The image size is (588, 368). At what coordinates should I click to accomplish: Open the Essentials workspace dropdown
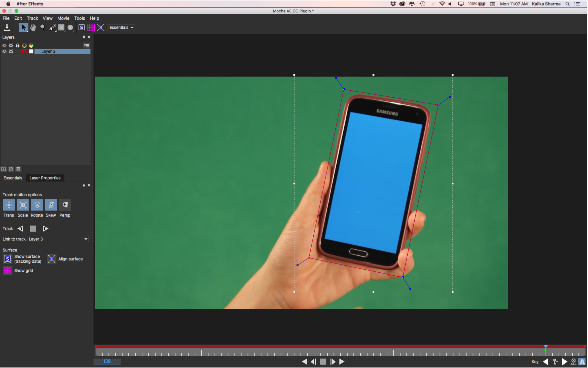click(x=122, y=27)
